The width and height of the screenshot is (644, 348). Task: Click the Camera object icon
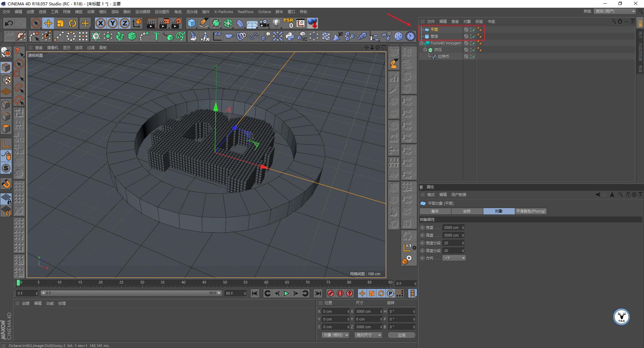point(264,23)
